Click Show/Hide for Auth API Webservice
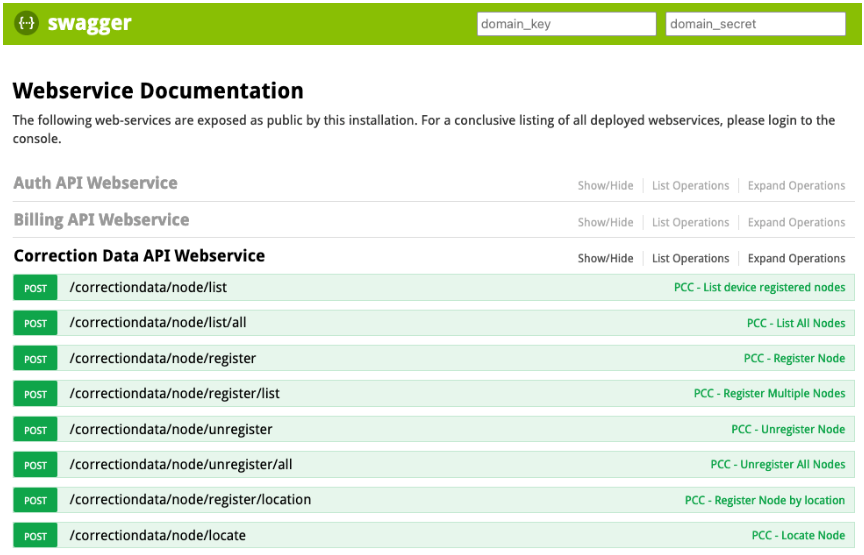 (605, 186)
